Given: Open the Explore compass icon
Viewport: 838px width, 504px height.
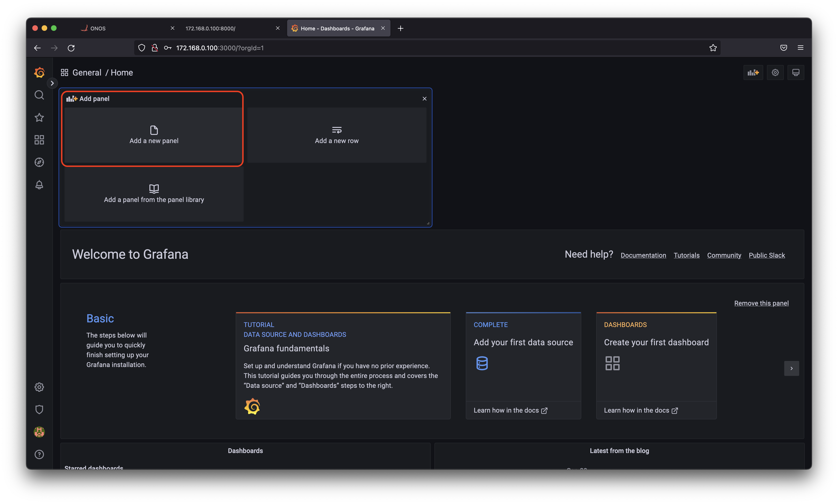Looking at the screenshot, I should 40,162.
